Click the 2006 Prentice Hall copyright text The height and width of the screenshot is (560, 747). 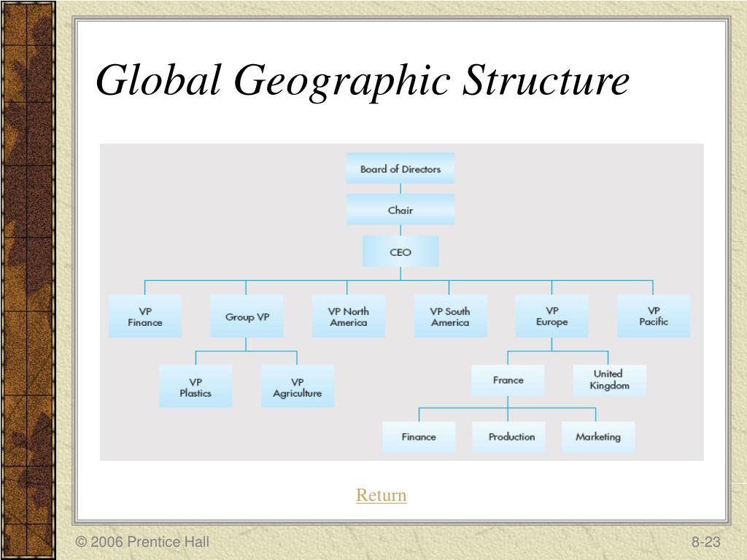(142, 542)
